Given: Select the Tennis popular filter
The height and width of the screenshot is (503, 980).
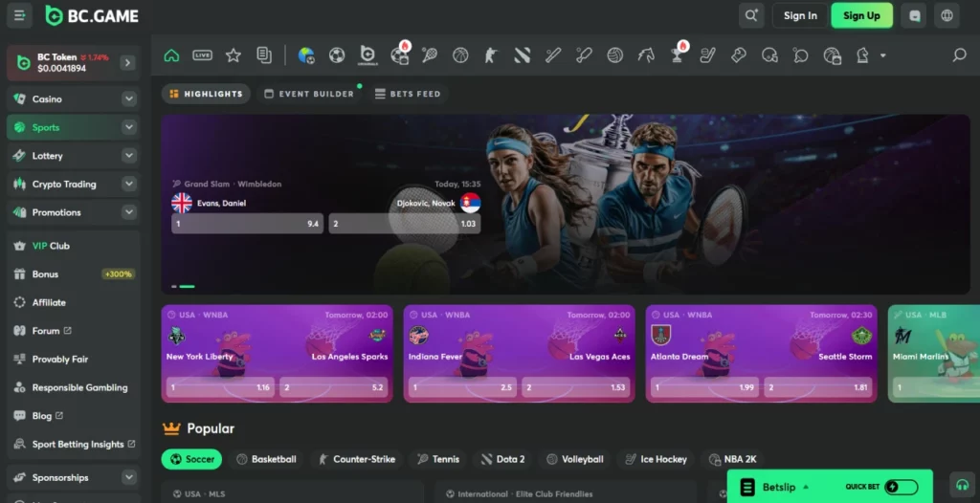Looking at the screenshot, I should point(438,459).
